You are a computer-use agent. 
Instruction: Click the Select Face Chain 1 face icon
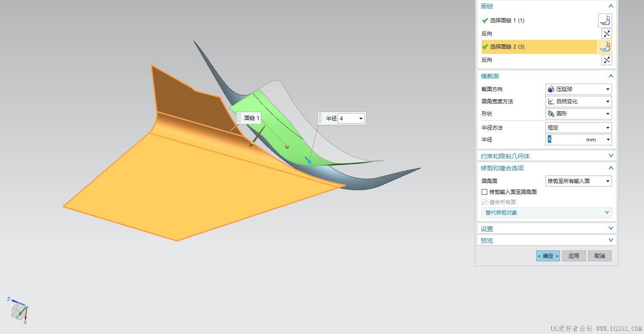point(605,20)
